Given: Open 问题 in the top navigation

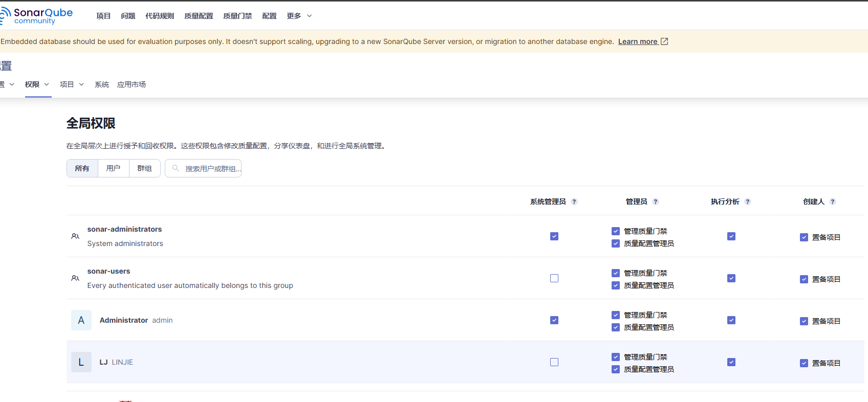Looking at the screenshot, I should pos(128,16).
